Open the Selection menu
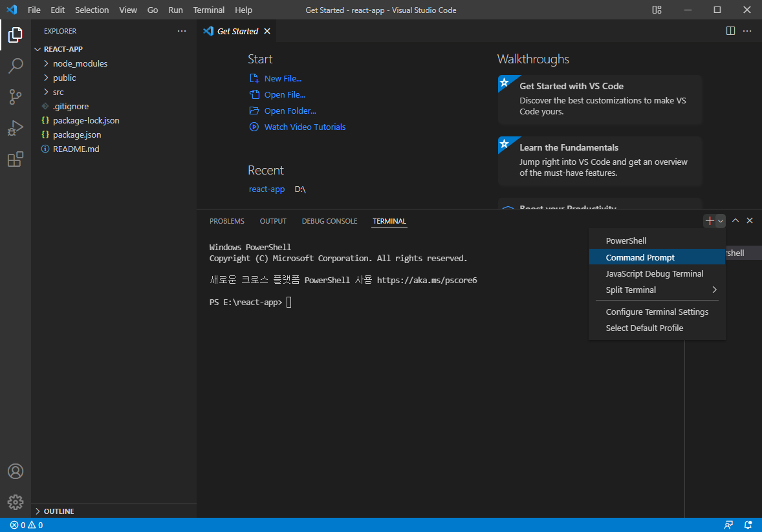The image size is (762, 532). click(92, 10)
